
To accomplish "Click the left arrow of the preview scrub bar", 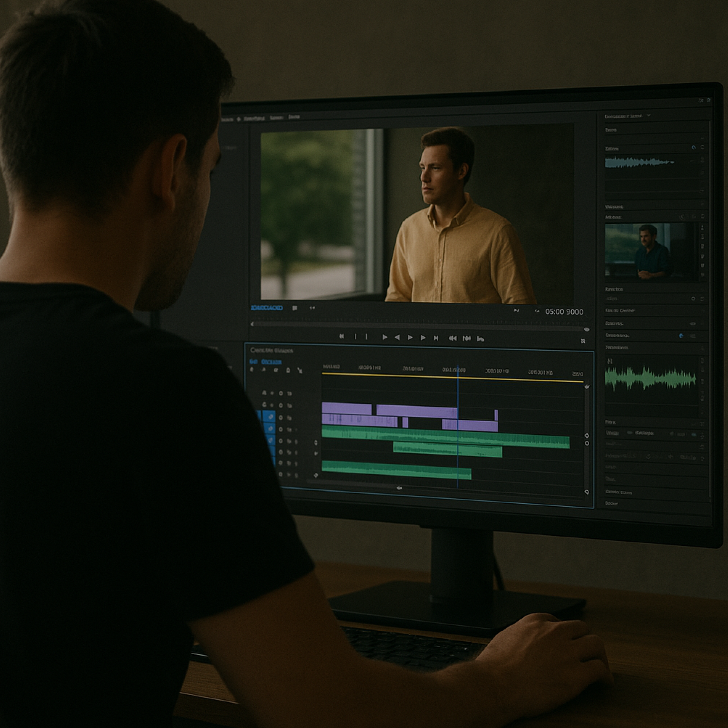I will click(x=252, y=324).
